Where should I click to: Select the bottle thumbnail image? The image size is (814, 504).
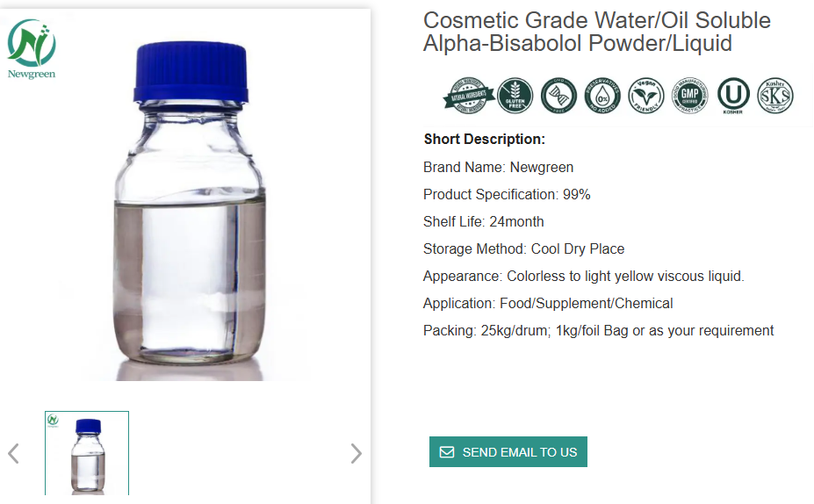point(87,453)
